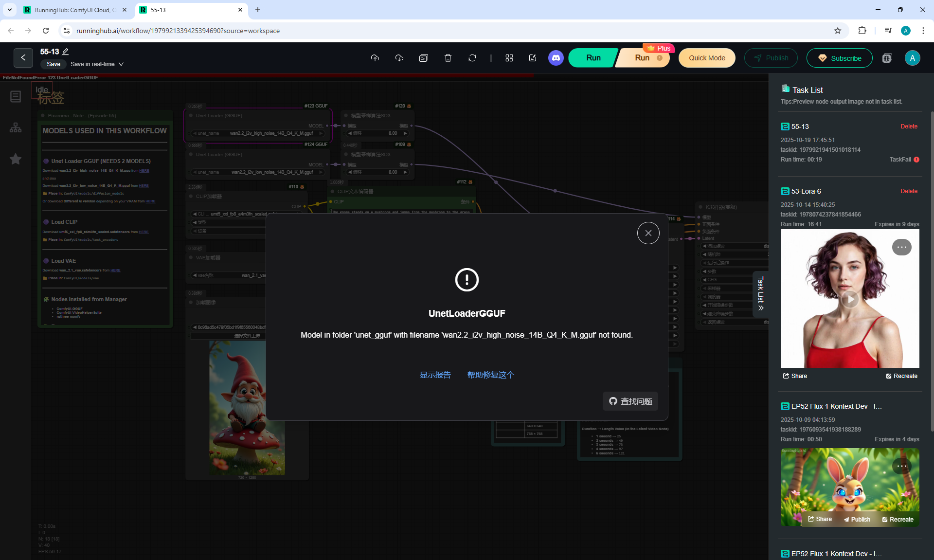Viewport: 934px width, 560px height.
Task: Click the download cloud icon
Action: [399, 58]
